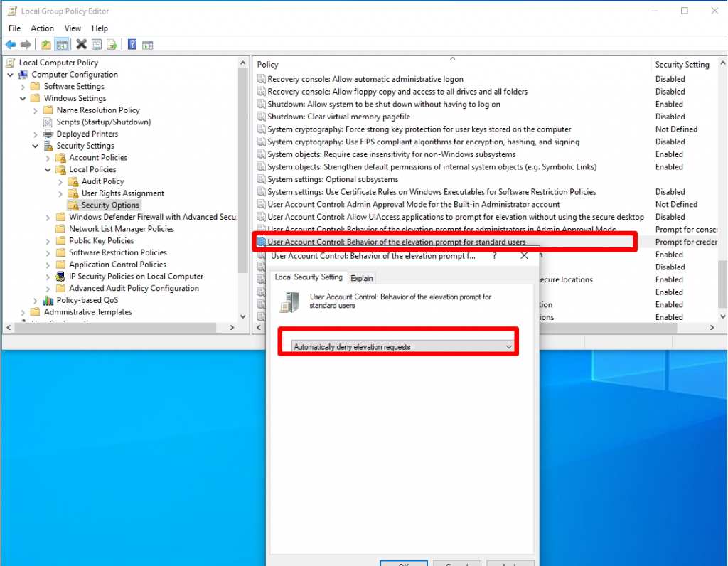Click the OK button in the dialog
This screenshot has height=566, width=728.
pyautogui.click(x=403, y=563)
